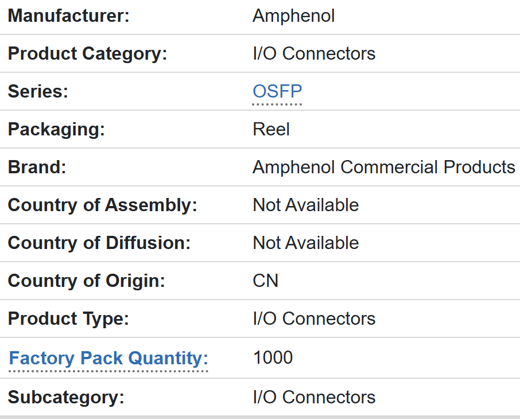Click the Brand label
Image resolution: width=520 pixels, height=420 pixels.
[37, 168]
